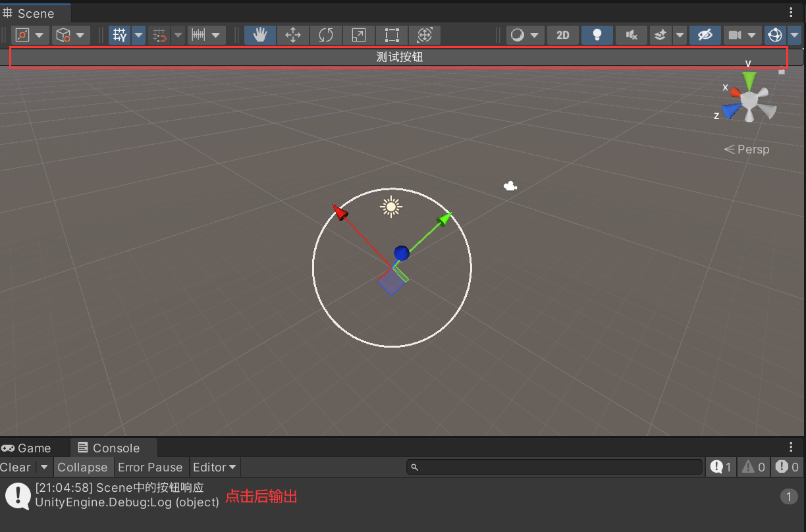The image size is (806, 532).
Task: Click the red X axis cone on orientation gizmo
Action: (x=736, y=92)
